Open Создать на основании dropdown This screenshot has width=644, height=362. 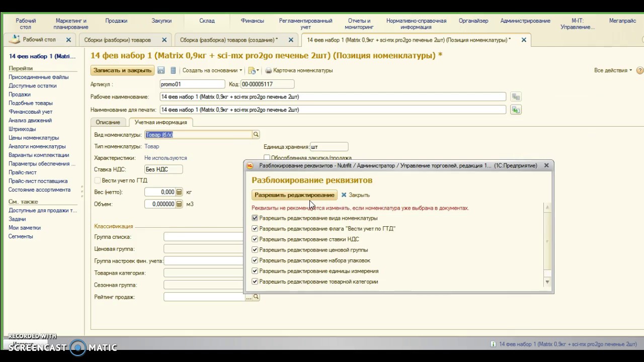(x=212, y=70)
